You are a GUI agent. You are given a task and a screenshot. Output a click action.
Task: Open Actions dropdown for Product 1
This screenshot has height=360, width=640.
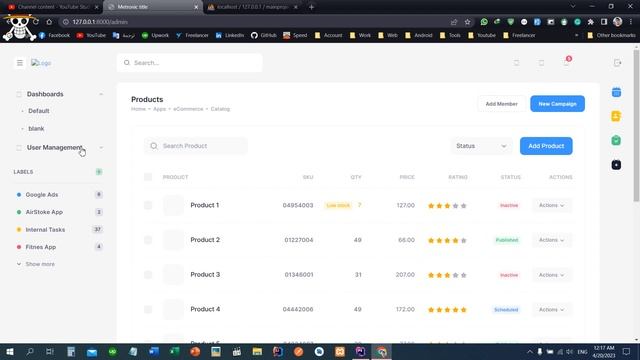551,205
